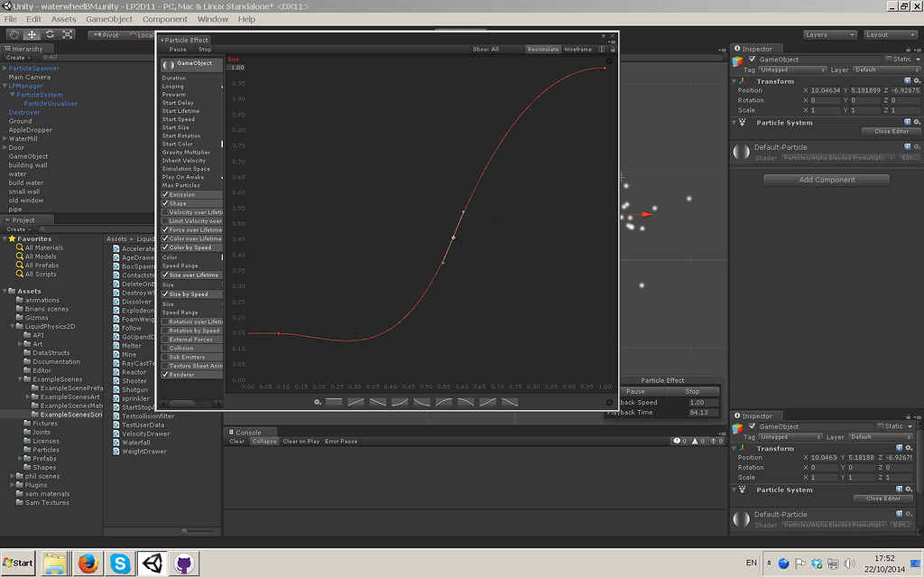Select the Hand pan tool

14,33
